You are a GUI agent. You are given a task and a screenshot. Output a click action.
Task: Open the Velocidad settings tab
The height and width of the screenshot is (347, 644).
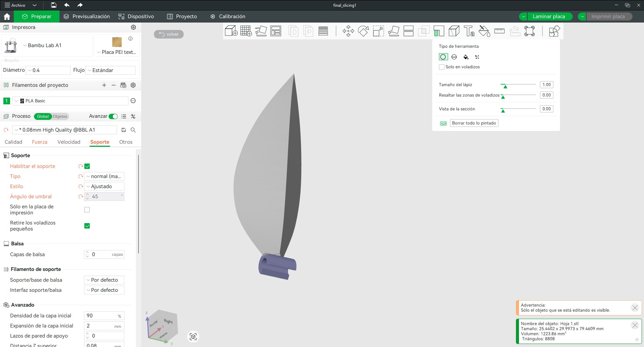coord(69,142)
